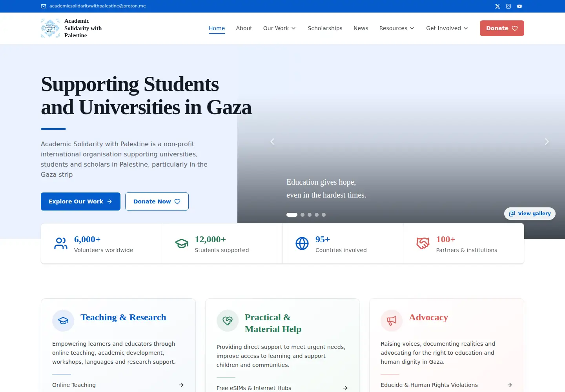Click the Practical & Material Help heart icon
The height and width of the screenshot is (392, 565).
(228, 321)
